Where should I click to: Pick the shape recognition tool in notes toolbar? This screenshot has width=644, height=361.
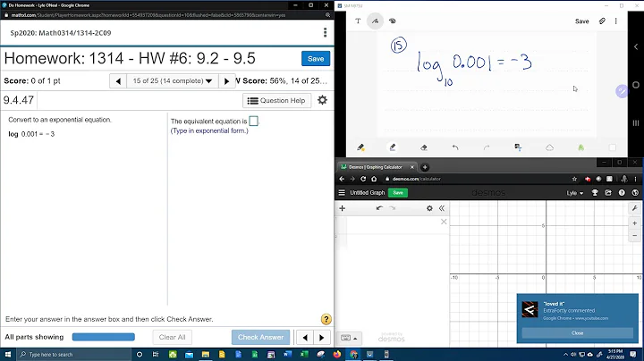point(549,147)
